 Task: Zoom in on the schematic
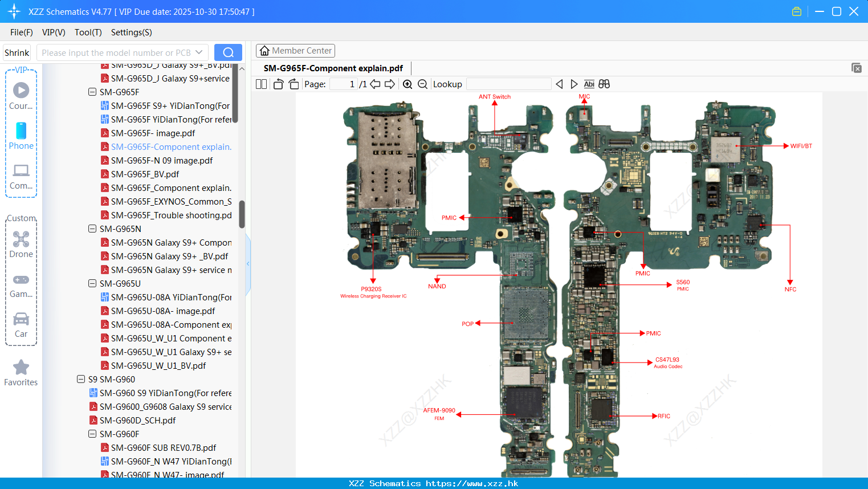[407, 84]
